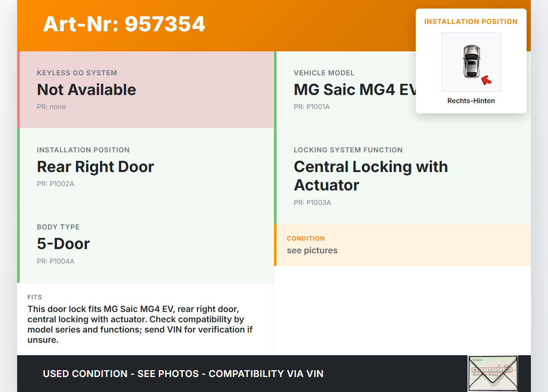Select the Rear Right Door value
Screen dimensions: 548x392
[95, 167]
